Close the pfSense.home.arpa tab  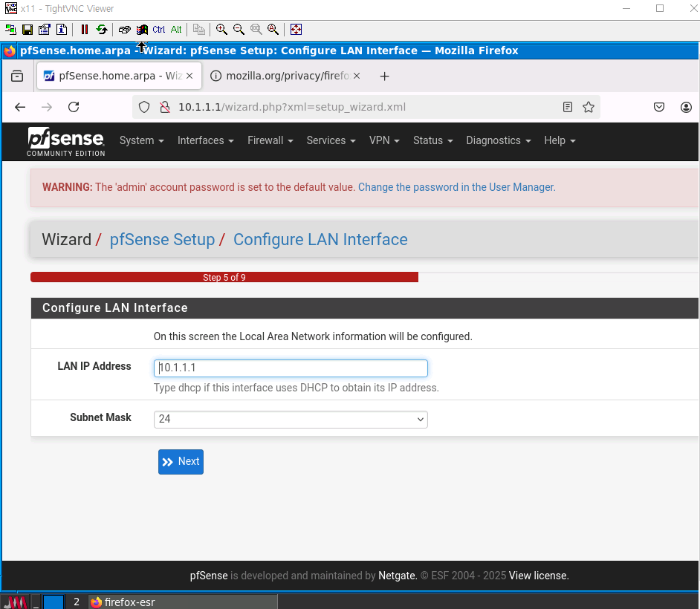pos(189,76)
